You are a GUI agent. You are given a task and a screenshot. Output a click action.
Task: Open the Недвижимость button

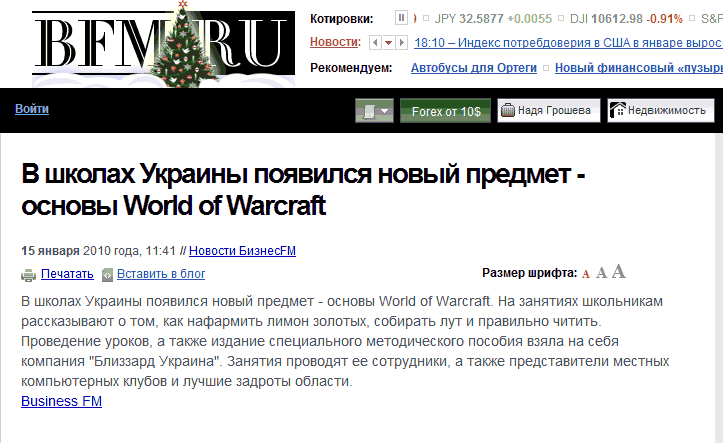661,111
